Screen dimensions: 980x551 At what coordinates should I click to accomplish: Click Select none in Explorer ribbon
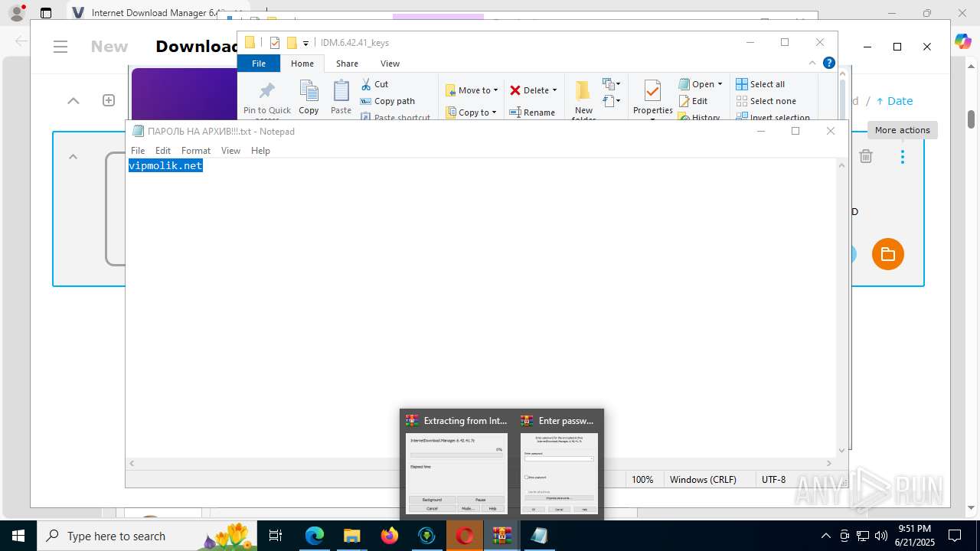pyautogui.click(x=766, y=101)
